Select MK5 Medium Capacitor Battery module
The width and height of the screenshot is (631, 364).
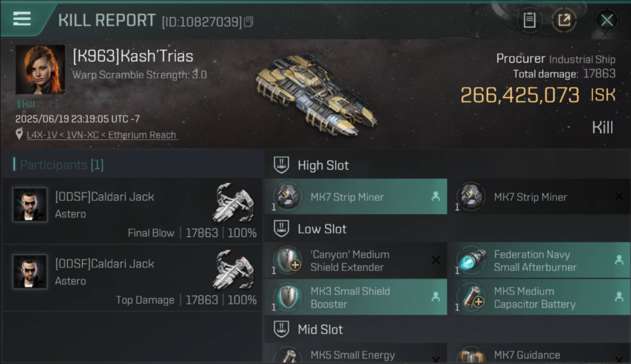(539, 297)
